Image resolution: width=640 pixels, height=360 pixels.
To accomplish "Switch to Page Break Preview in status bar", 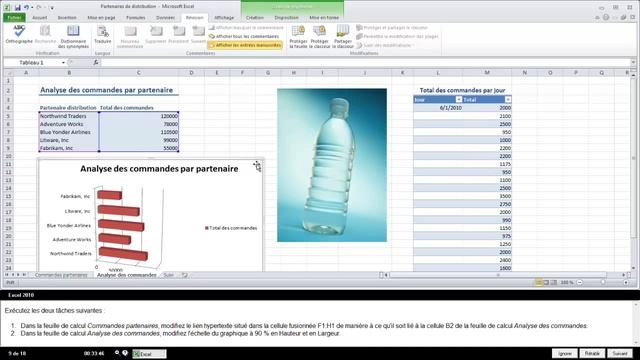I will (x=554, y=282).
